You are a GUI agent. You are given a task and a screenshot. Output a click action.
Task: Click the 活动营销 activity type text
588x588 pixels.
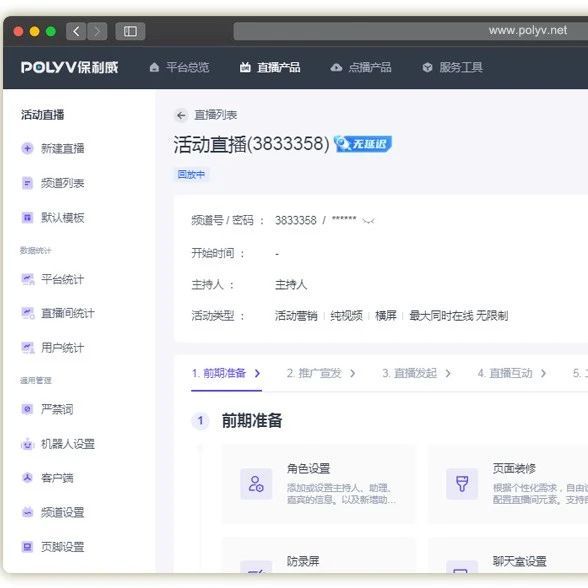(x=296, y=316)
